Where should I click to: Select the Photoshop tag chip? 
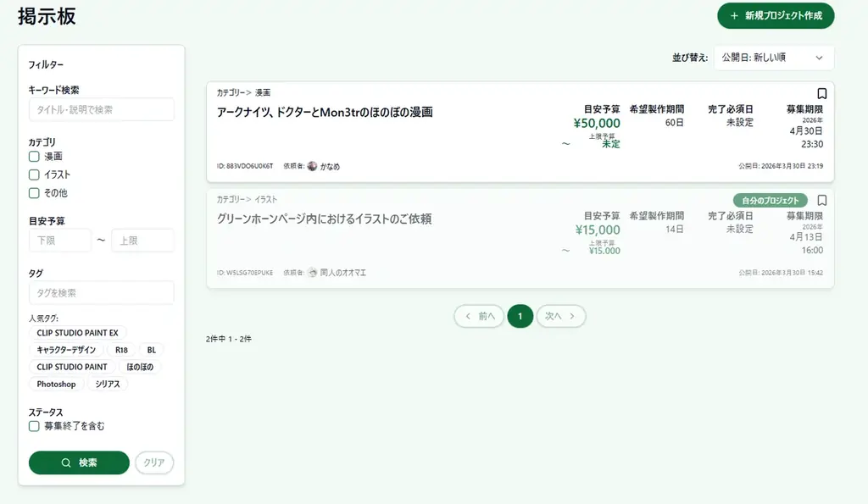coord(56,384)
